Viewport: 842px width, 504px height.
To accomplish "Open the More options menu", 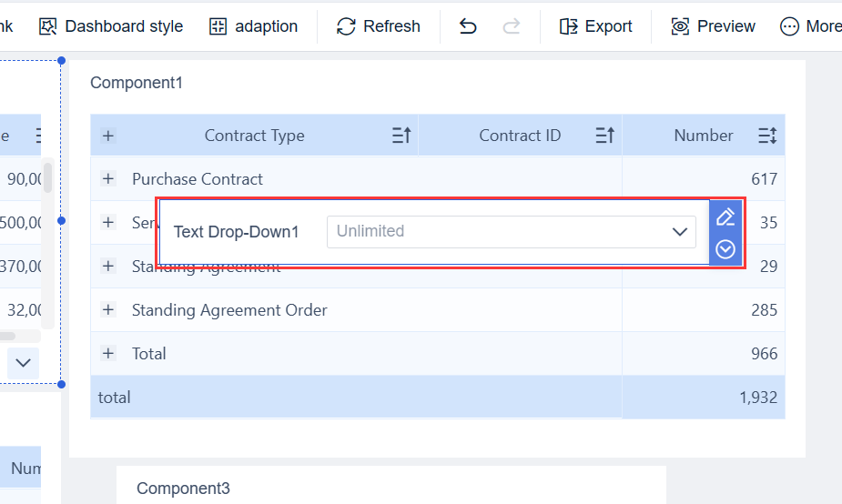I will pos(811,26).
